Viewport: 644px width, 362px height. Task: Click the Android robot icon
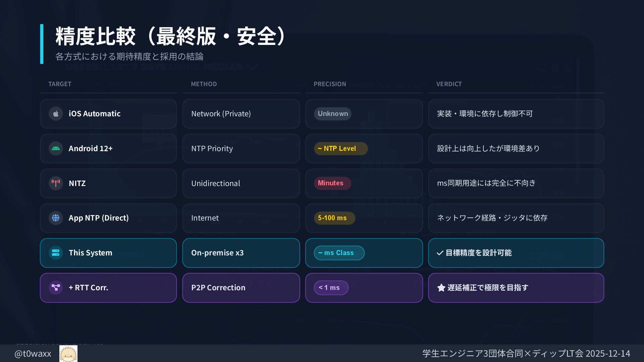point(56,148)
